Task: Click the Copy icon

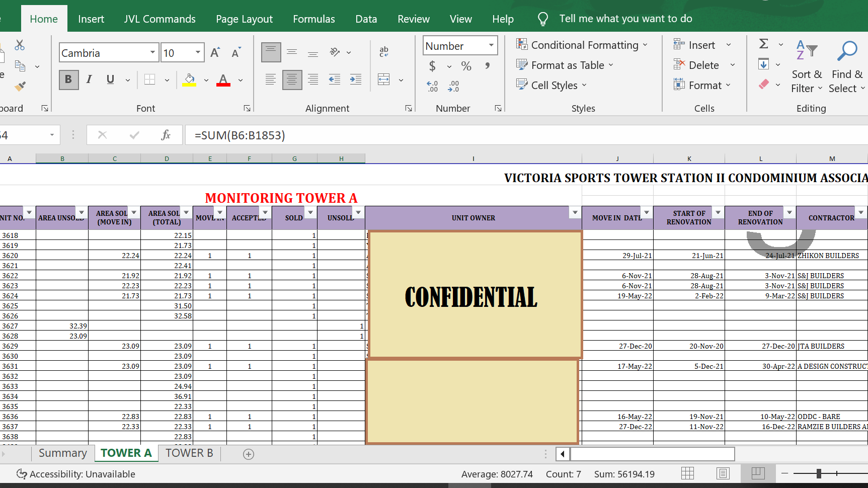Action: click(20, 65)
